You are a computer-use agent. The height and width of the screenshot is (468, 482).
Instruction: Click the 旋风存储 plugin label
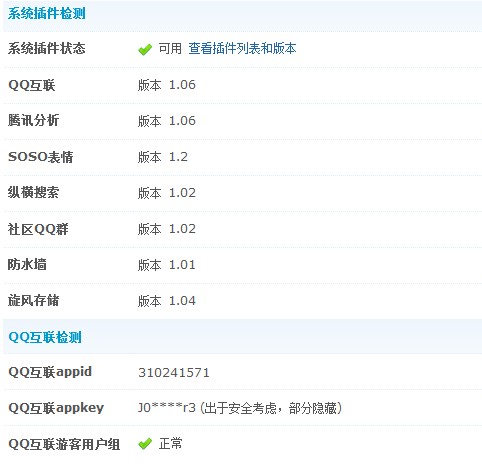(x=33, y=300)
